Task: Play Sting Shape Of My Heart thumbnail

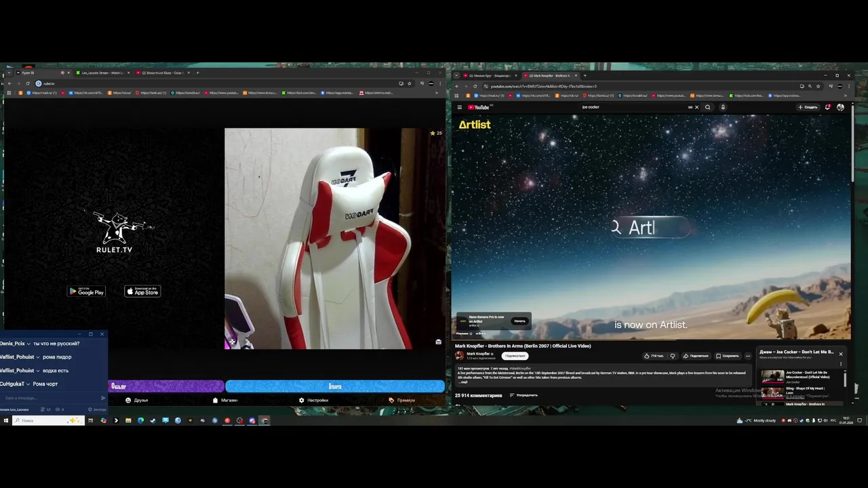Action: click(772, 392)
